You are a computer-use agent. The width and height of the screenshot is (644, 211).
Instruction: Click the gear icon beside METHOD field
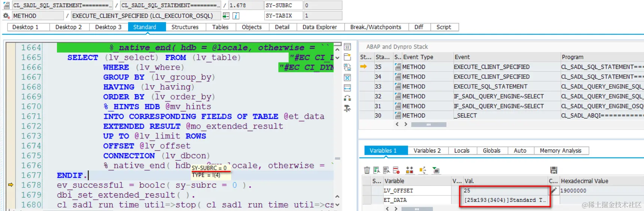point(6,16)
